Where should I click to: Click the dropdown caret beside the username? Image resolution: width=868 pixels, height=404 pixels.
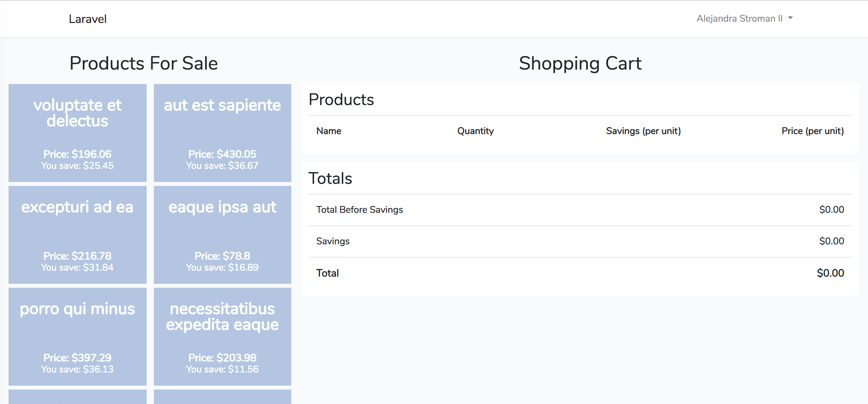(x=790, y=18)
